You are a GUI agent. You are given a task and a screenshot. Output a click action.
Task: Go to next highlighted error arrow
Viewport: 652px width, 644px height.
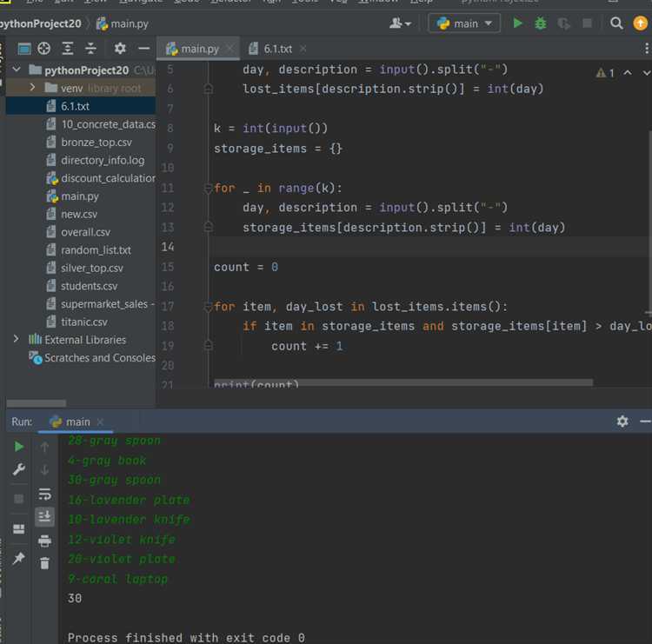pos(646,73)
